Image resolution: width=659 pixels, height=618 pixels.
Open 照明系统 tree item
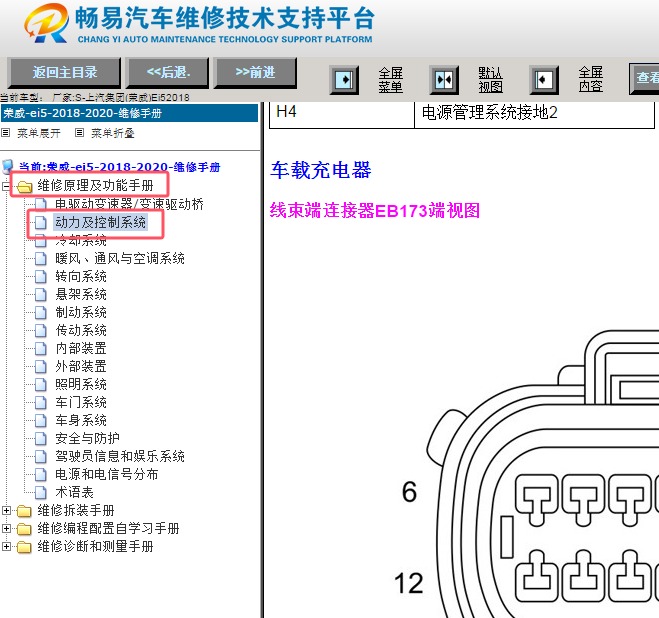[81, 385]
